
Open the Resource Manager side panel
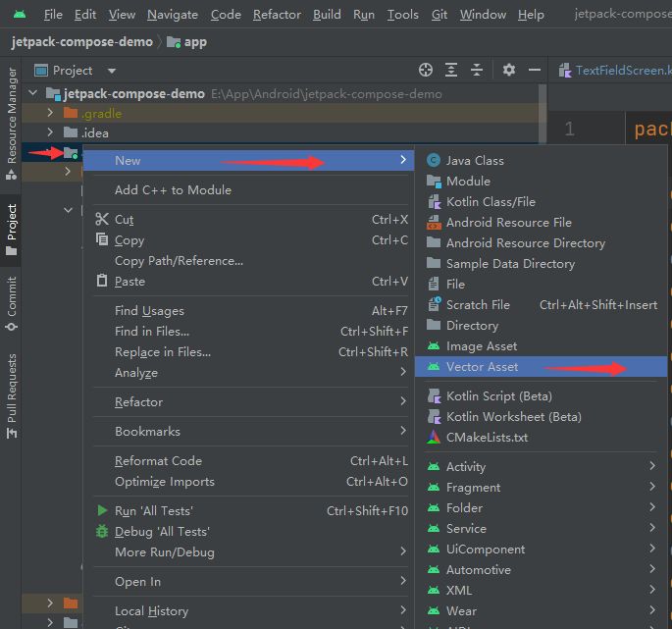coord(12,116)
